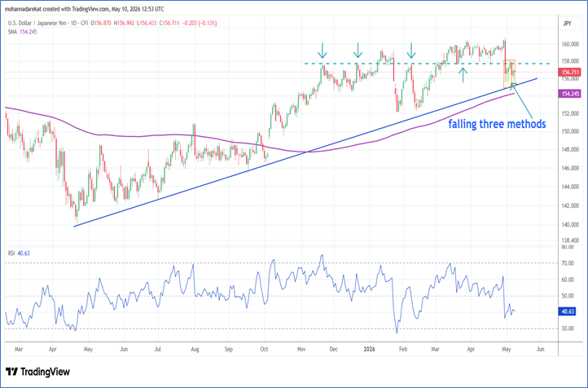Click the Jul label on time axis

(158, 350)
